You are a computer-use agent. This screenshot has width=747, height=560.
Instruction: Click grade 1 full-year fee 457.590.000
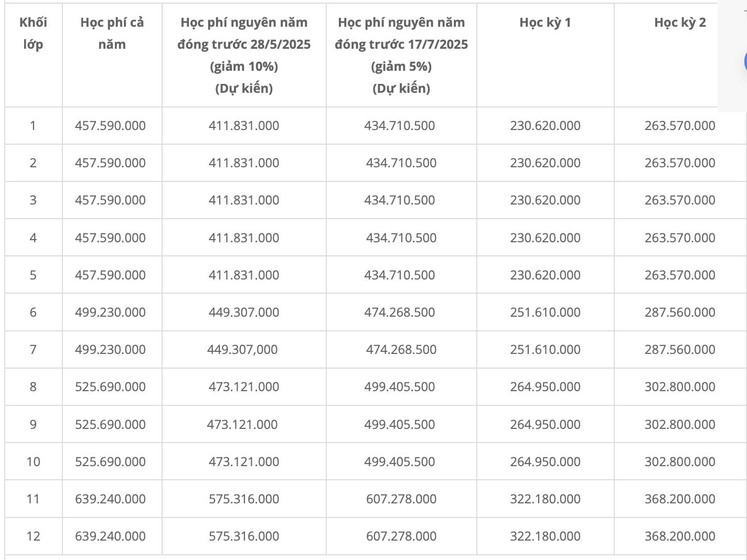pos(110,126)
